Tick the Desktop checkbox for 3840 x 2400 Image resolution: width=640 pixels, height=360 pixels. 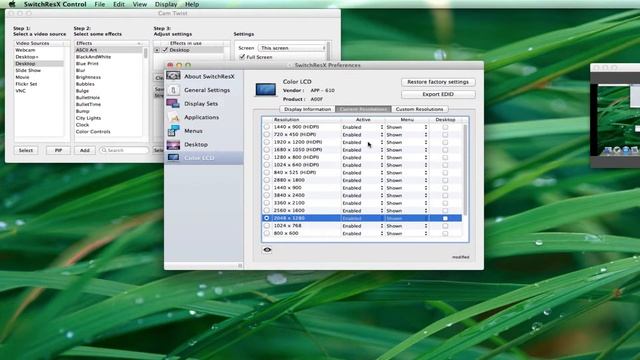pos(445,196)
